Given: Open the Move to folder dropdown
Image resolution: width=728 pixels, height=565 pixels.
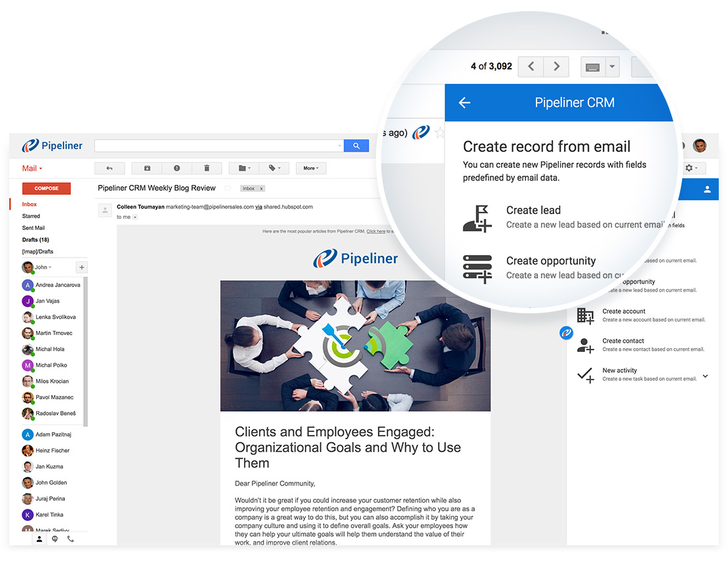Looking at the screenshot, I should 243,168.
